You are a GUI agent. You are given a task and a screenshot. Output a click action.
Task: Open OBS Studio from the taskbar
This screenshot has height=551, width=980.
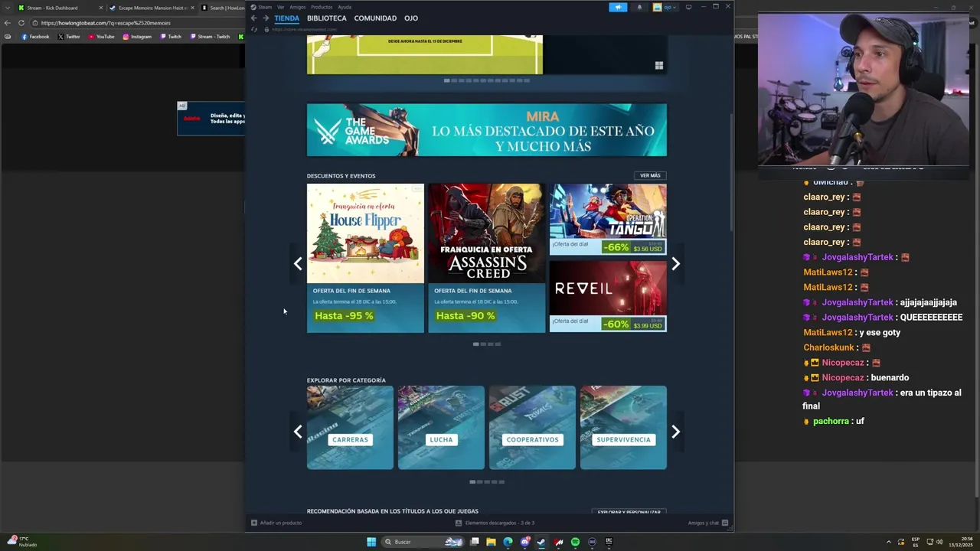pos(592,542)
